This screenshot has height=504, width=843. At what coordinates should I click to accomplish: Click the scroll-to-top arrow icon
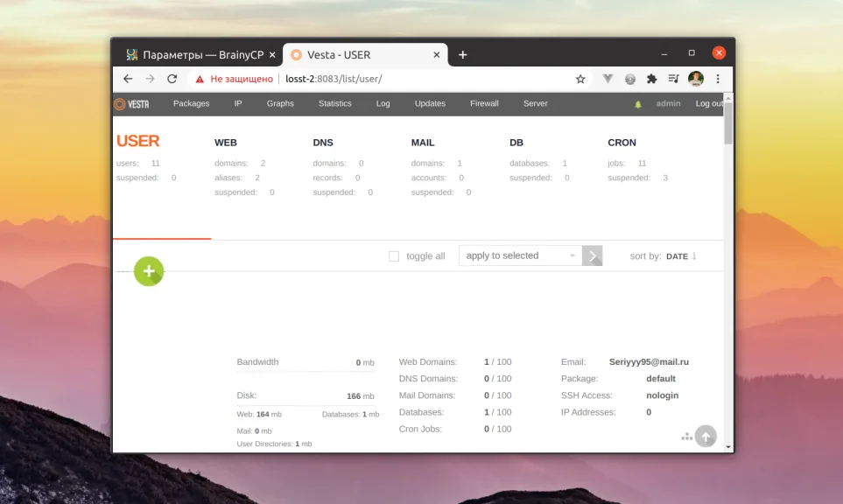point(706,436)
